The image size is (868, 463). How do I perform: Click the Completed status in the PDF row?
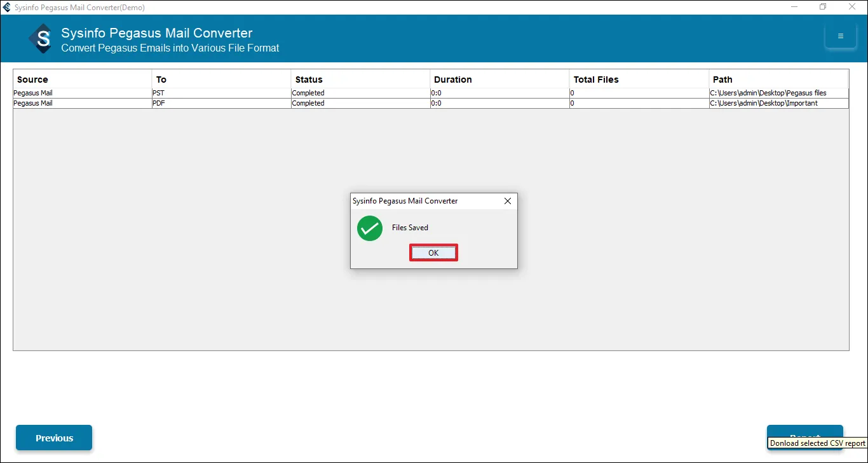coord(361,104)
